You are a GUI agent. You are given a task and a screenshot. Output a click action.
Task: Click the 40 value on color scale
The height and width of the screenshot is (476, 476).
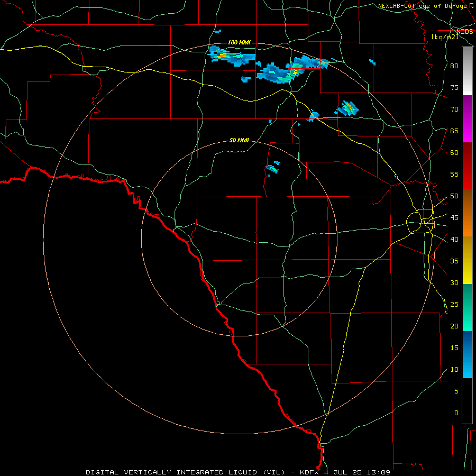[454, 239]
